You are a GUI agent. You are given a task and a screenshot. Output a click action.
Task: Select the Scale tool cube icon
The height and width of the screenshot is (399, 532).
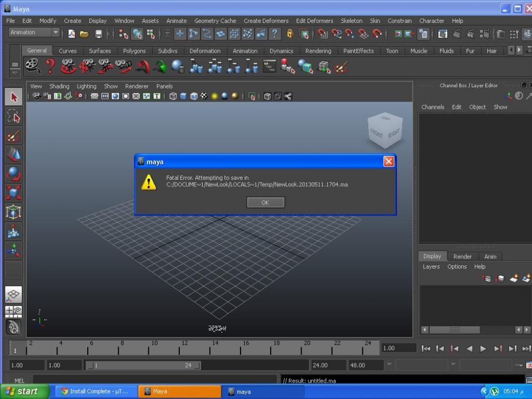coord(14,193)
